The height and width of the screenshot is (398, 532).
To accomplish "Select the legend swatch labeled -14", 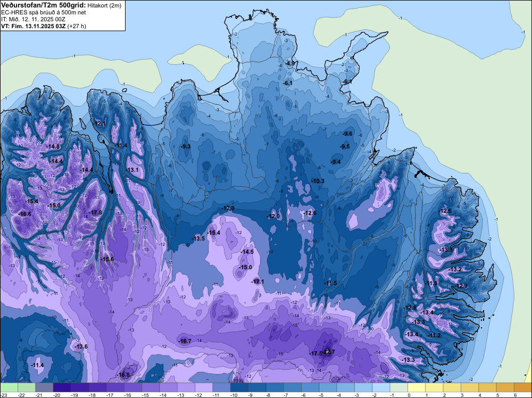I will coord(168,387).
